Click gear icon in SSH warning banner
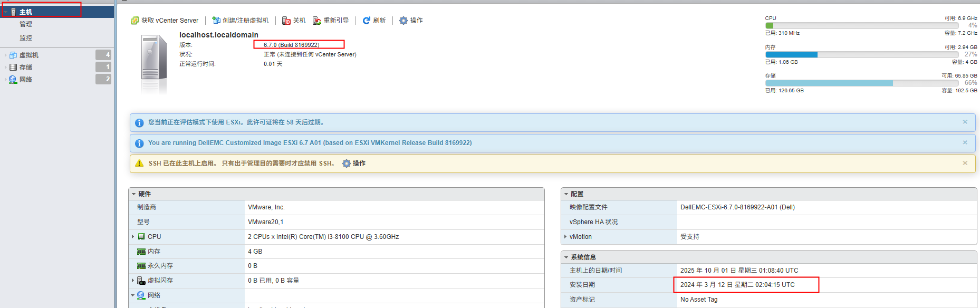 point(347,163)
